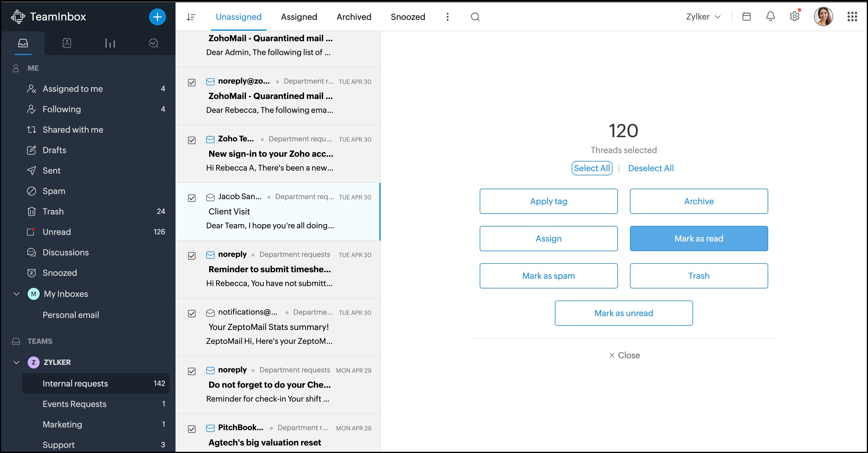Open the notifications bell
This screenshot has width=868, height=453.
point(770,17)
